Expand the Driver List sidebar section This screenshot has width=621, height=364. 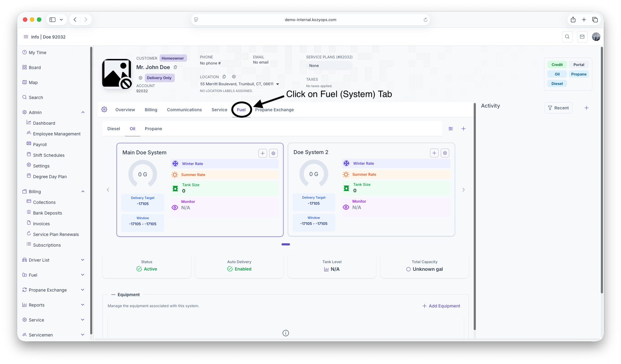[83, 260]
